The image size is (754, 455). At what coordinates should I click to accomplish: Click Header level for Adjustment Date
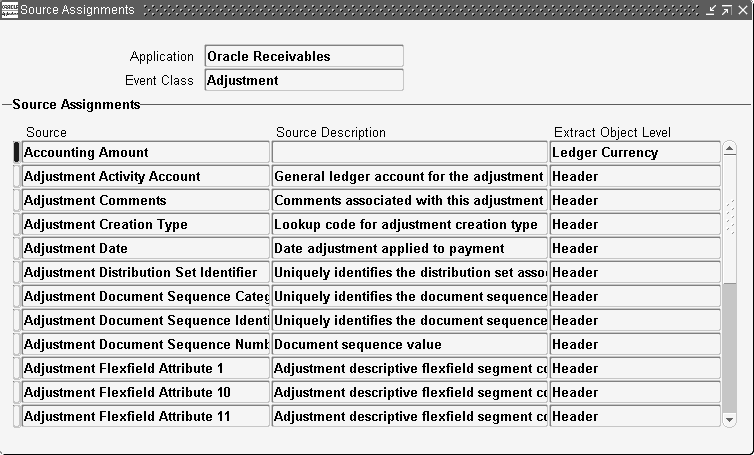click(x=635, y=248)
